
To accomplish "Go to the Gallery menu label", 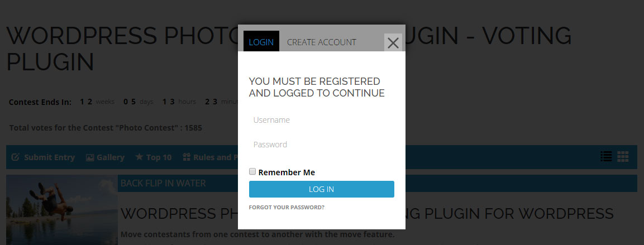I will point(111,157).
